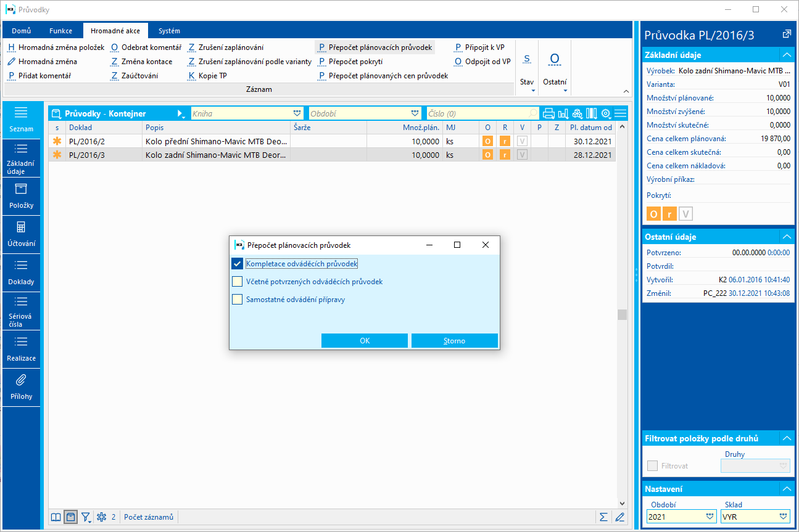Collapse Filtrovat položky podle druhů section
799x532 pixels.
[x=786, y=438]
